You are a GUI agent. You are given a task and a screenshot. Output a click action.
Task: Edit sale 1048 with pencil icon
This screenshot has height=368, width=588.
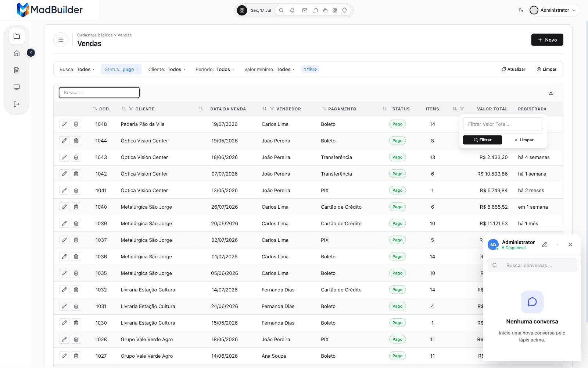[x=64, y=124]
